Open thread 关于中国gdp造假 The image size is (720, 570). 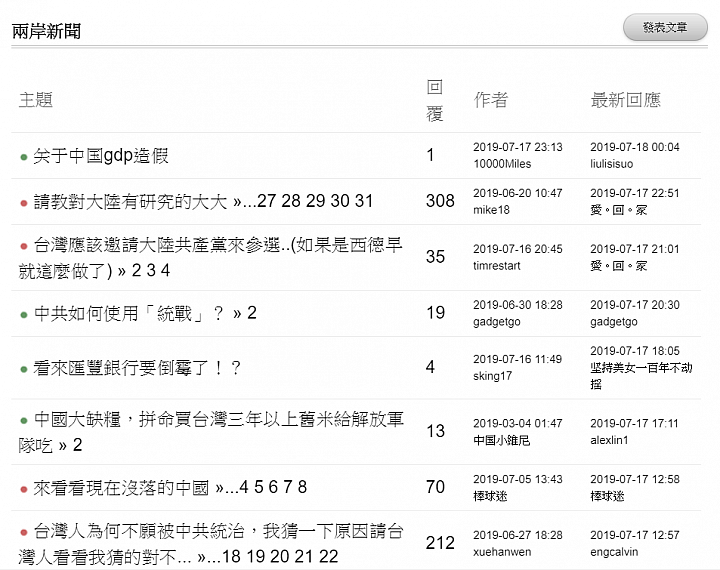click(x=101, y=156)
